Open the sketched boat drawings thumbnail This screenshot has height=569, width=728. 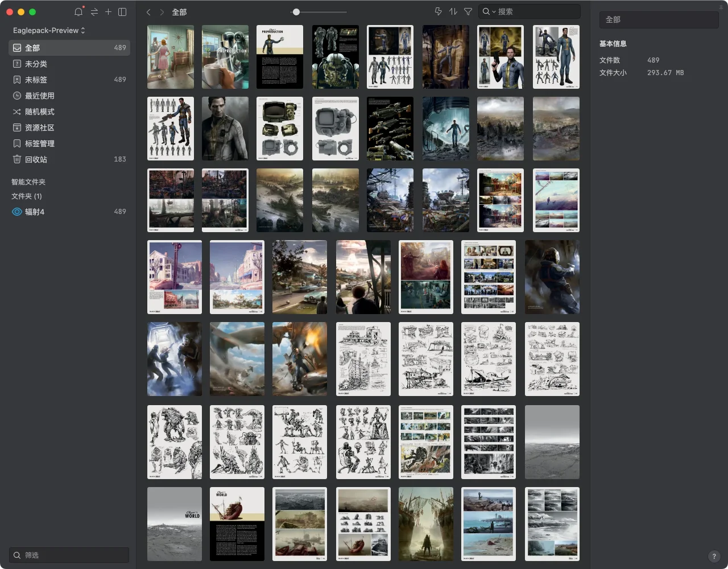489,359
